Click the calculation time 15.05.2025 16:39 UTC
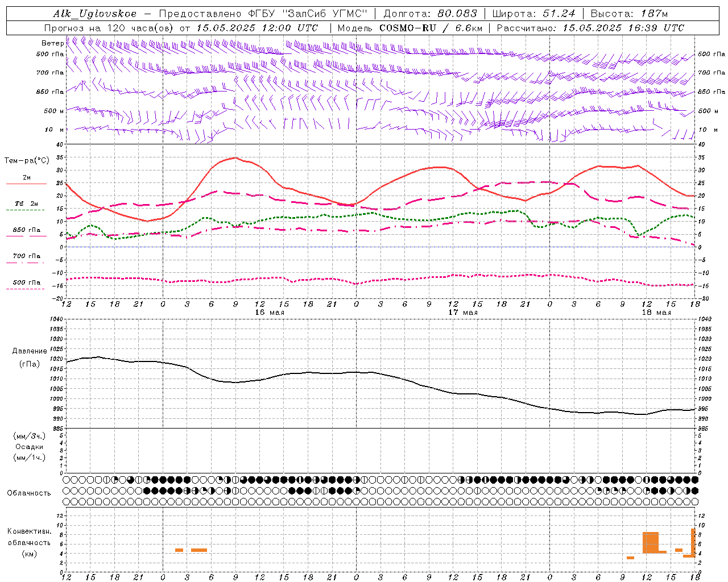The width and height of the screenshot is (728, 582). click(623, 28)
